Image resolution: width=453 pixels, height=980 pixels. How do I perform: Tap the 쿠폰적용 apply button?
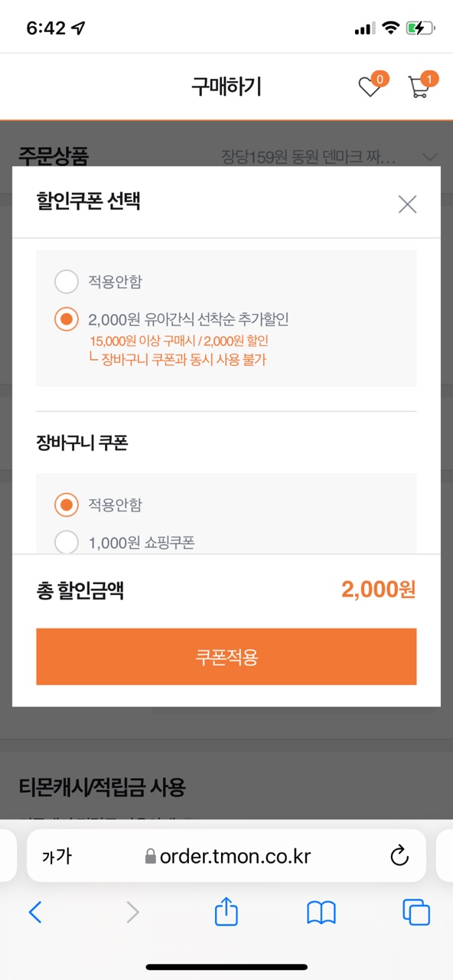pyautogui.click(x=226, y=657)
